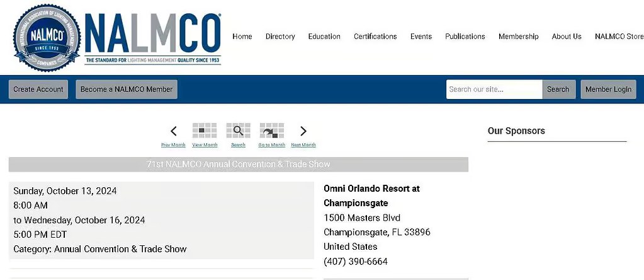Open the Certifications menu
644x280 pixels.
(375, 36)
